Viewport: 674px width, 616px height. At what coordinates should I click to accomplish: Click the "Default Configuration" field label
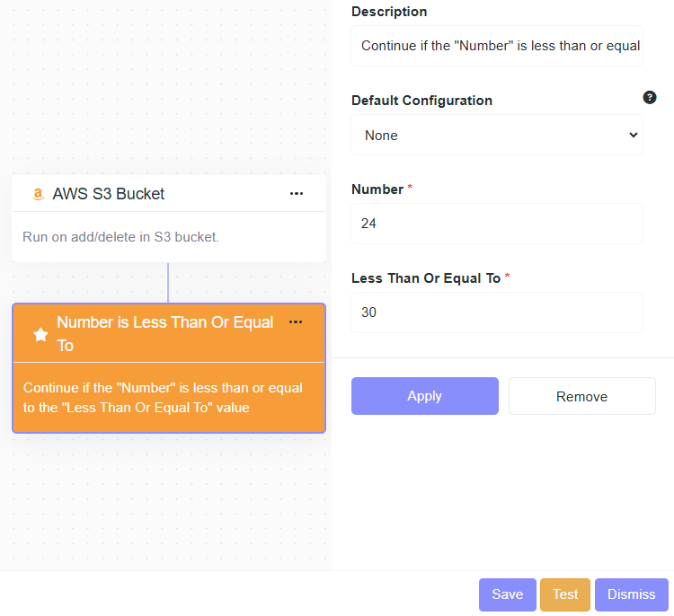pos(421,101)
